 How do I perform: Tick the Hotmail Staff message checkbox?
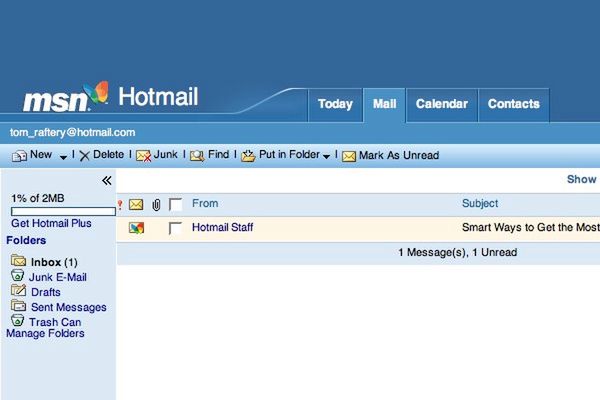(175, 228)
